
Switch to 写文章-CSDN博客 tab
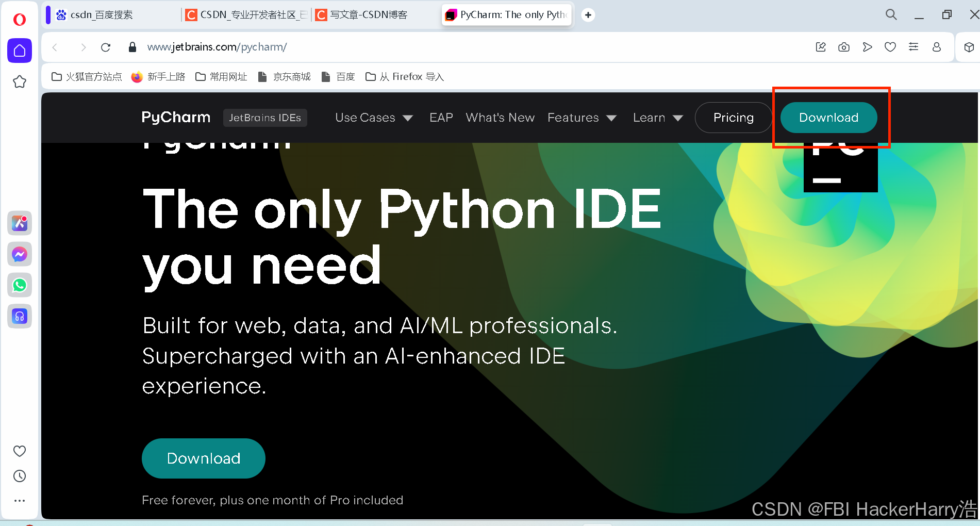pyautogui.click(x=375, y=15)
